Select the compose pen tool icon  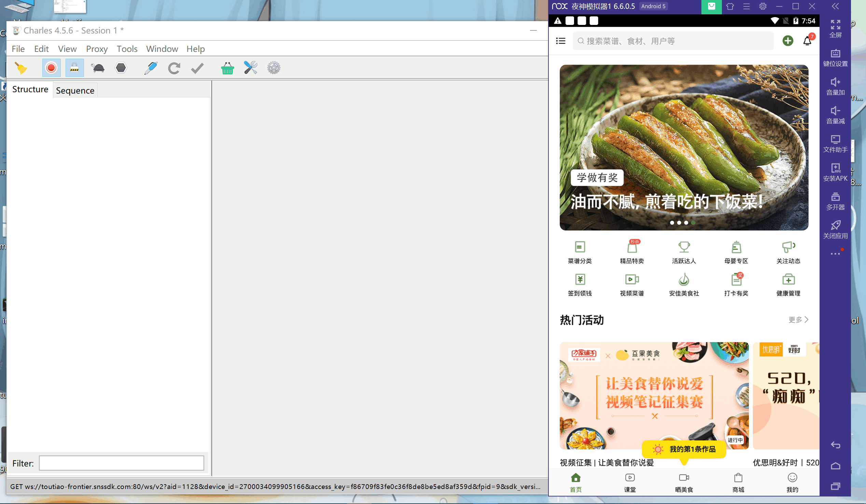[151, 68]
